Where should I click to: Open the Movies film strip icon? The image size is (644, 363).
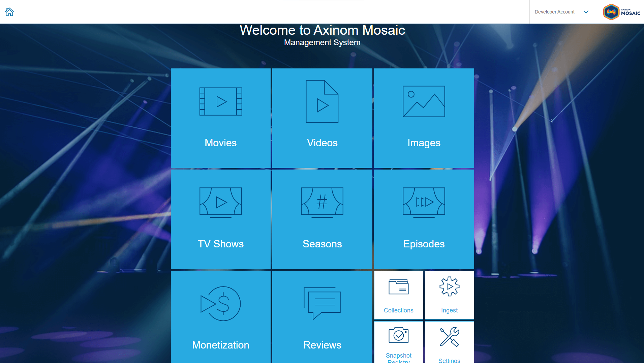click(221, 101)
